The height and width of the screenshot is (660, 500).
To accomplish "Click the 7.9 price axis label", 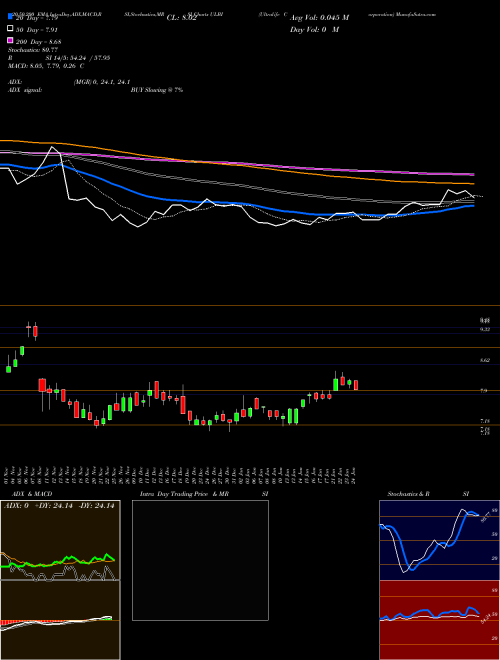I will point(484,391).
